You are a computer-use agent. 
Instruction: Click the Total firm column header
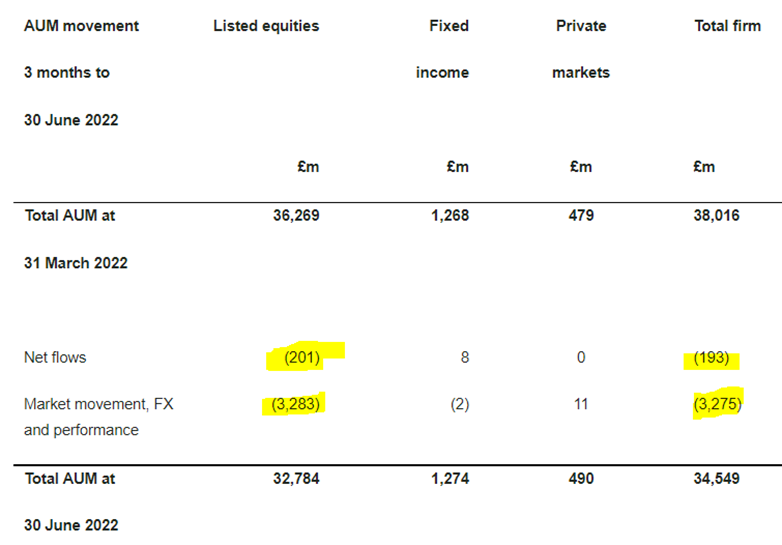click(x=728, y=26)
